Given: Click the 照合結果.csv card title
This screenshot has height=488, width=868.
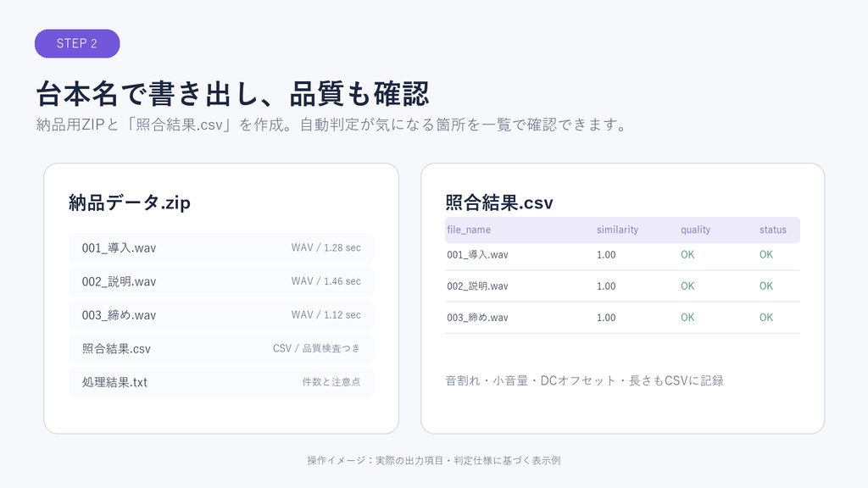Looking at the screenshot, I should tap(499, 202).
